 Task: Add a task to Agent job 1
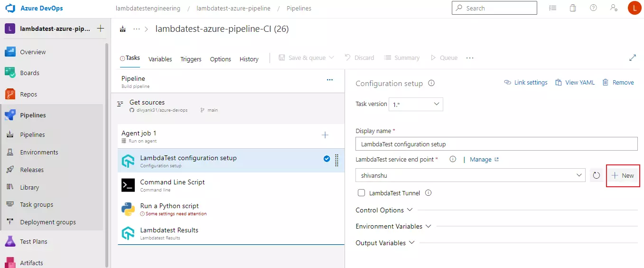325,135
